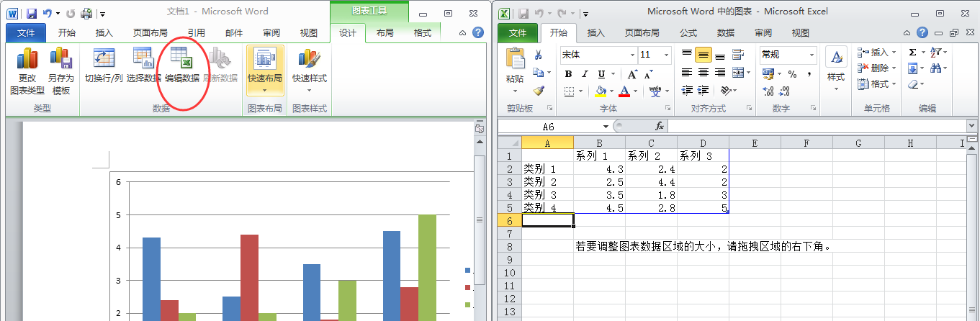The image size is (980, 321).
Task: Toggle Underline formatting in Excel
Action: coord(601,74)
